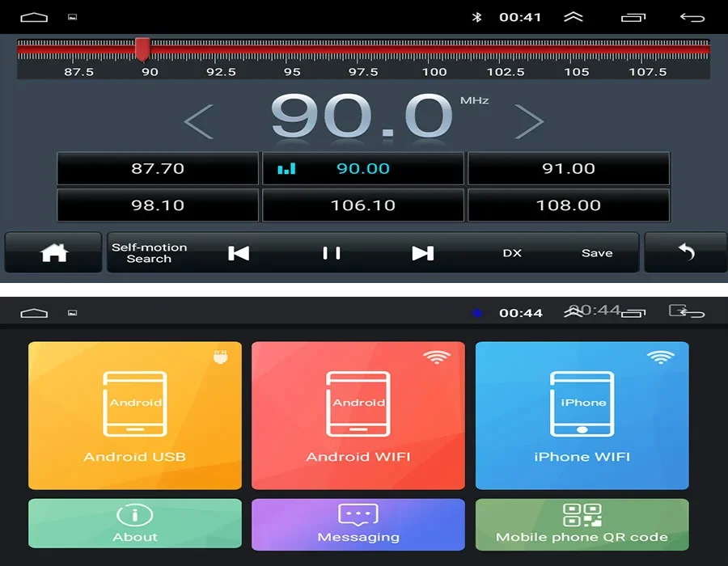Tap the curved back arrow button
Viewport: 728px width, 566px height.
(x=686, y=253)
